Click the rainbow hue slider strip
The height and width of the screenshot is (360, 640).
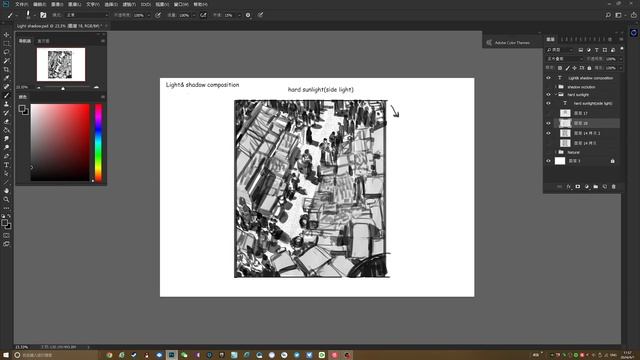click(x=98, y=142)
